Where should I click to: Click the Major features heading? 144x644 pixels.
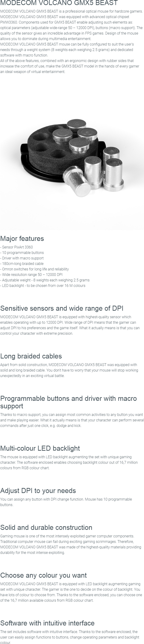point(22,239)
